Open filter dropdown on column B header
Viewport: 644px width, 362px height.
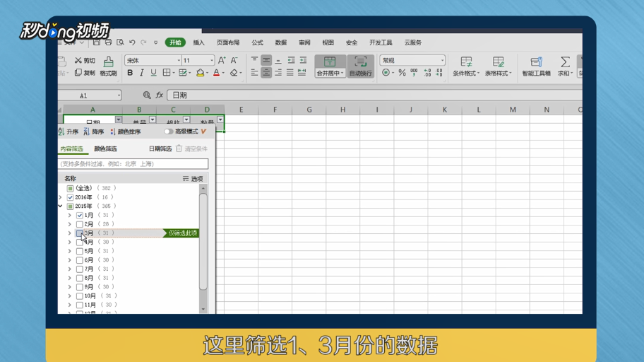[x=153, y=119]
